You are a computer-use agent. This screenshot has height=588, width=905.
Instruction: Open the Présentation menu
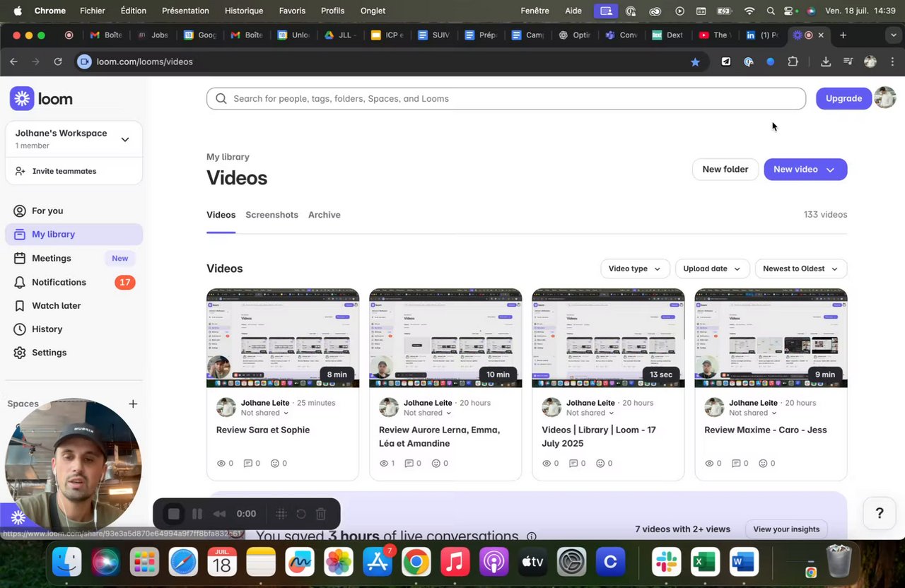pyautogui.click(x=185, y=11)
